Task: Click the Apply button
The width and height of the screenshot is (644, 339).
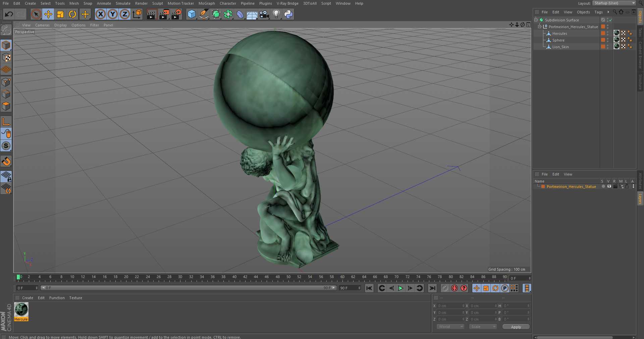Action: 516,327
